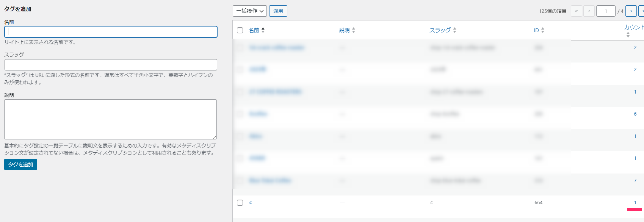Click count 1 for tag c

[635, 203]
